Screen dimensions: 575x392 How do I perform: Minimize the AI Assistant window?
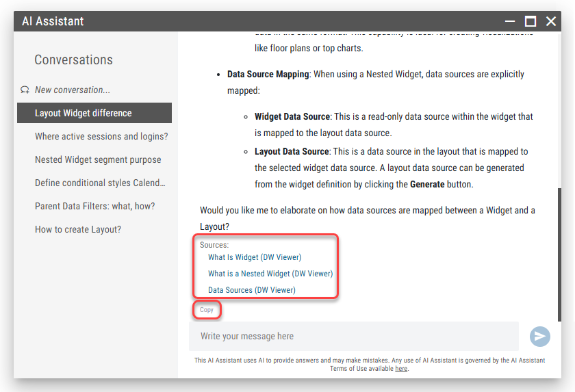pyautogui.click(x=509, y=21)
